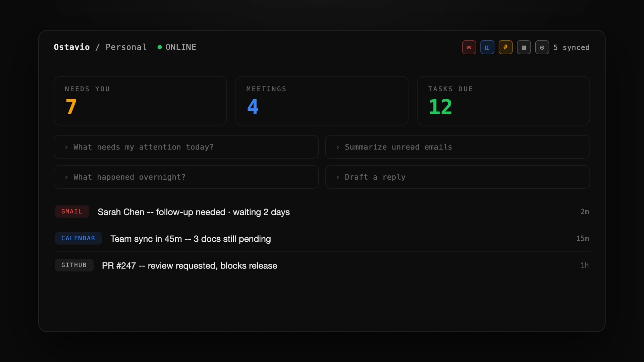This screenshot has height=362, width=644.
Task: Click the green ONLINE status dot
Action: pos(160,47)
